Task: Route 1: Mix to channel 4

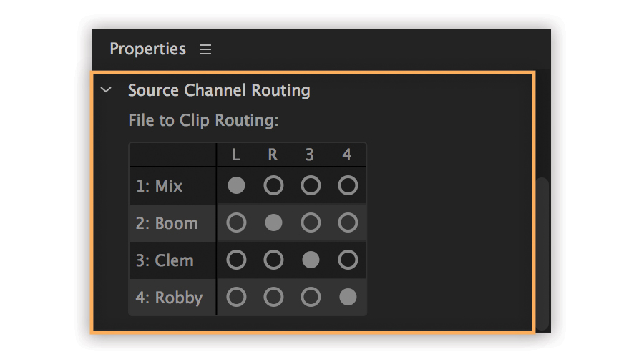Action: [x=348, y=186]
